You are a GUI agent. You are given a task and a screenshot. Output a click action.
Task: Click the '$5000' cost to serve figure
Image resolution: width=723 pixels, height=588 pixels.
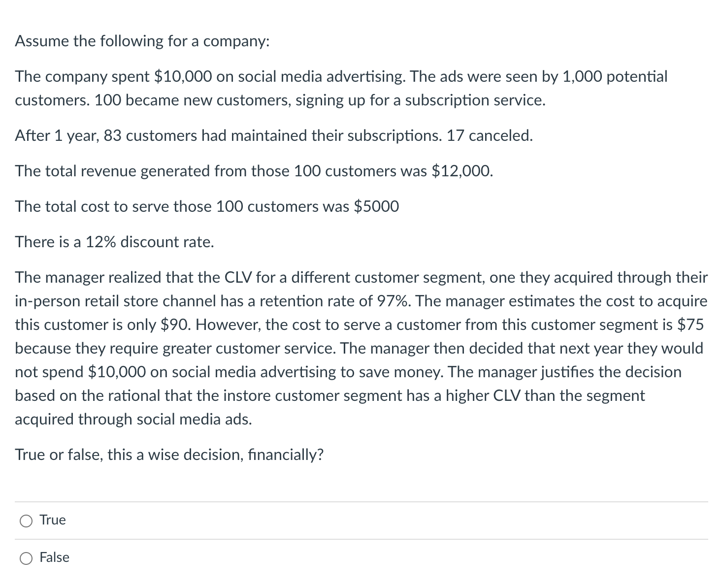(x=377, y=206)
